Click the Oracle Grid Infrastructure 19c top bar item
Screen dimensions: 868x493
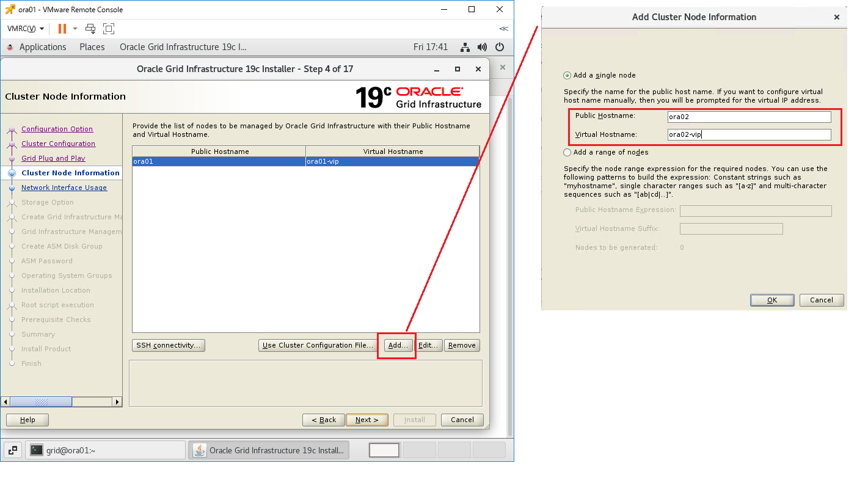[183, 47]
